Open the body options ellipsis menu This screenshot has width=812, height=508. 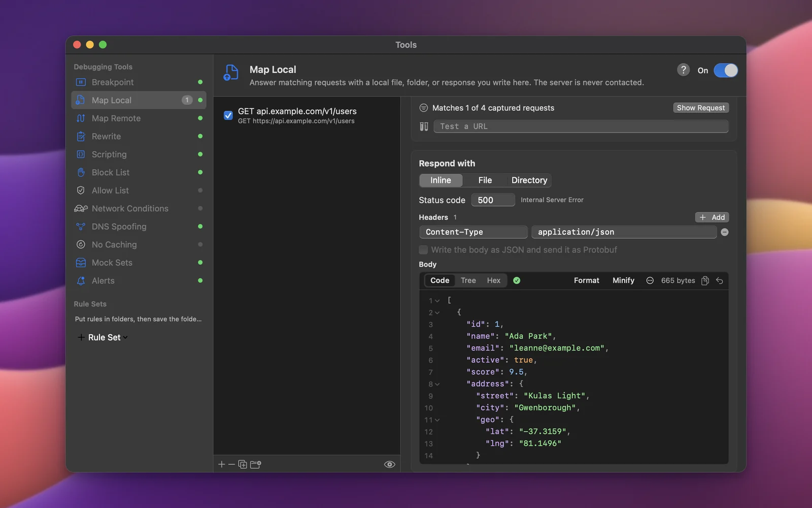click(x=650, y=280)
